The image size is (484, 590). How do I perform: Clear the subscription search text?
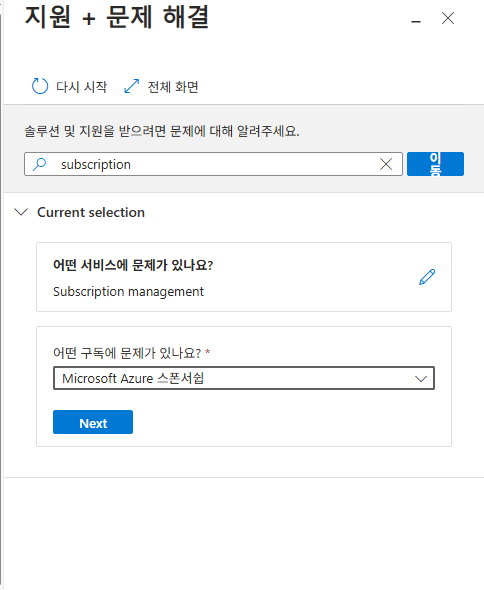coord(386,164)
